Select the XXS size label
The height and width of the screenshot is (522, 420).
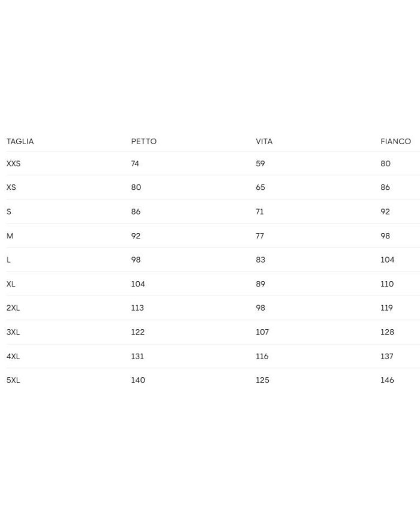[x=13, y=163]
